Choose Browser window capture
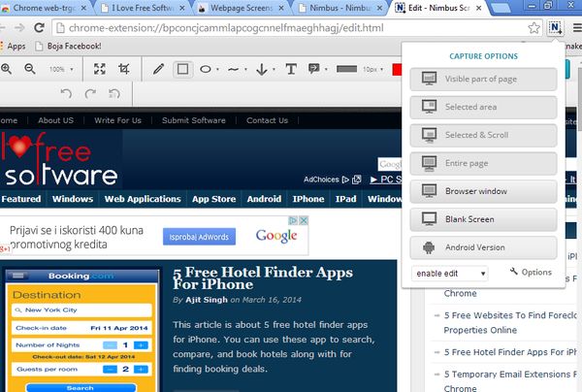This screenshot has height=392, width=582. pyautogui.click(x=483, y=191)
